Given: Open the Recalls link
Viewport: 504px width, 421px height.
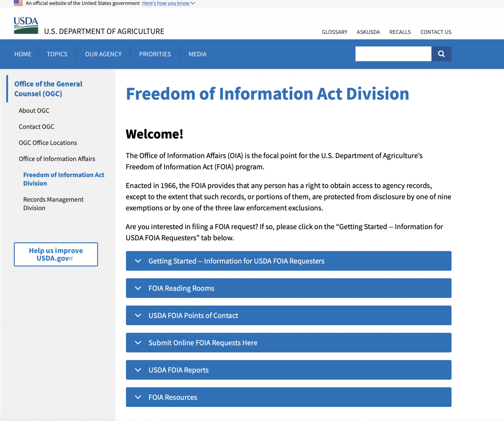Looking at the screenshot, I should (400, 32).
